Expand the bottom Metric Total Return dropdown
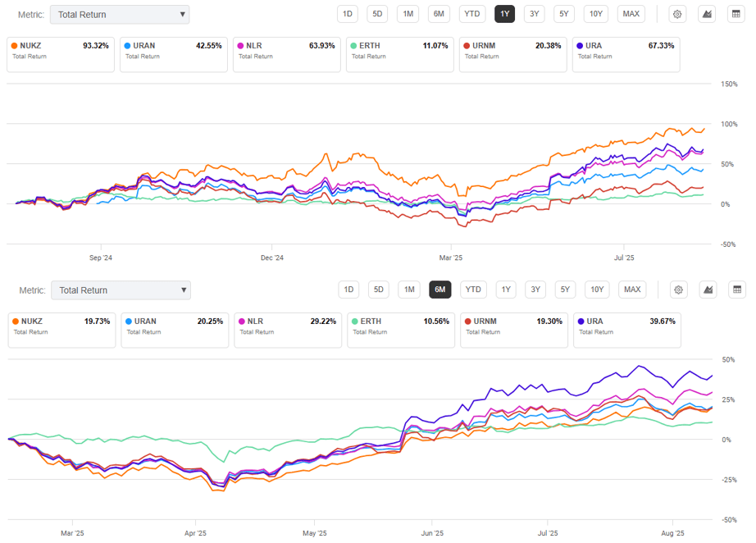The width and height of the screenshot is (756, 543). (121, 290)
